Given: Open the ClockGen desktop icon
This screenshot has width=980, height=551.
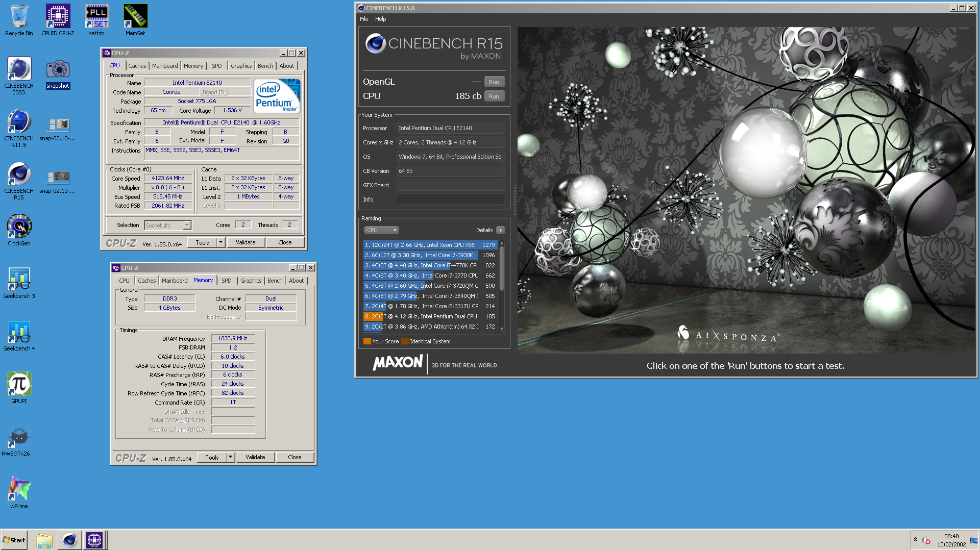Looking at the screenshot, I should coord(19,231).
